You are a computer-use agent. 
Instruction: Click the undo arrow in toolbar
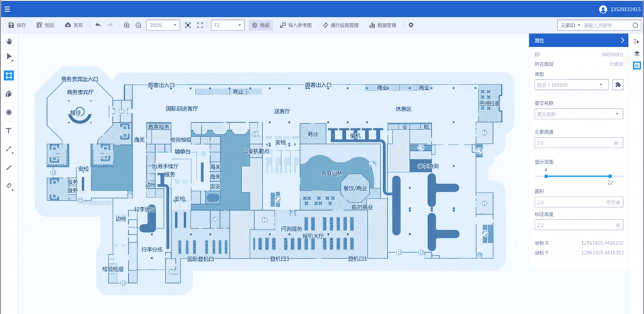(x=98, y=25)
